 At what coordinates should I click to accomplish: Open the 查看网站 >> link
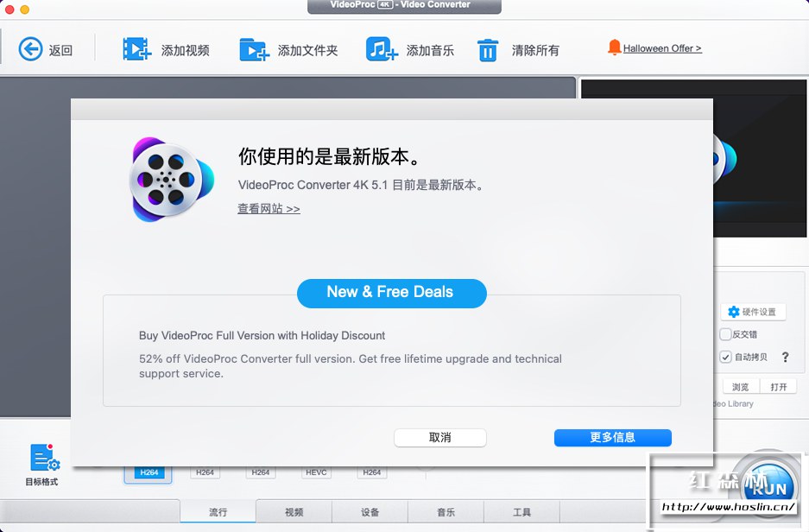tap(269, 208)
